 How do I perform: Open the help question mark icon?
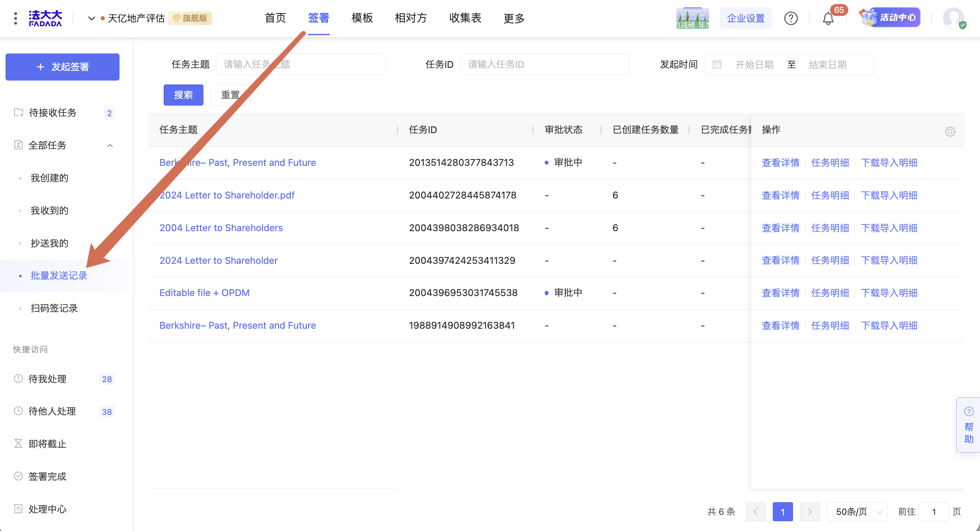click(791, 18)
